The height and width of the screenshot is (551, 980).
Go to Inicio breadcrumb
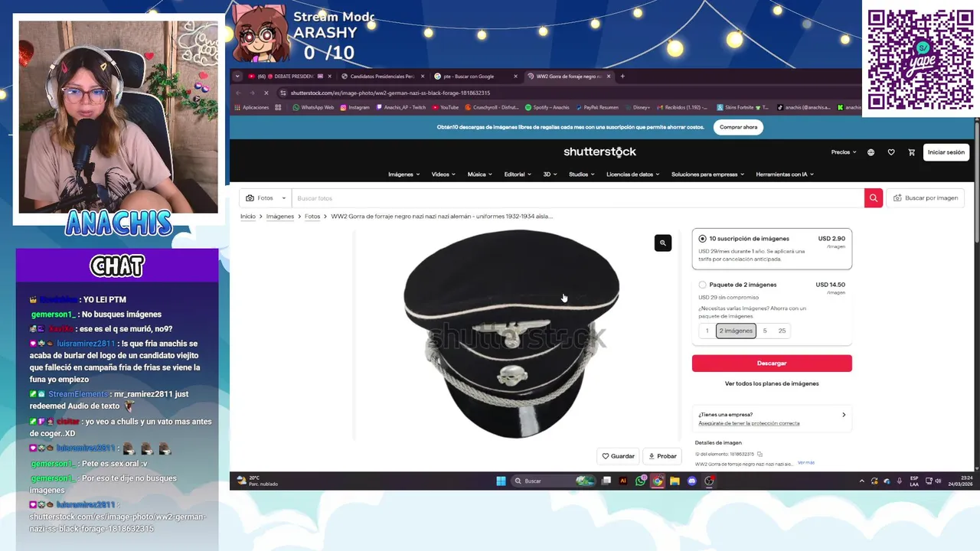[247, 217]
